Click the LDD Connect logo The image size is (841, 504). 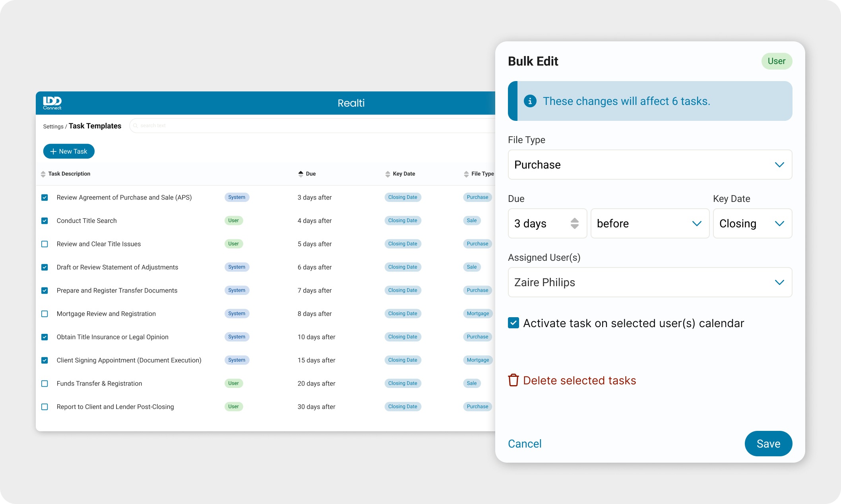pyautogui.click(x=52, y=103)
